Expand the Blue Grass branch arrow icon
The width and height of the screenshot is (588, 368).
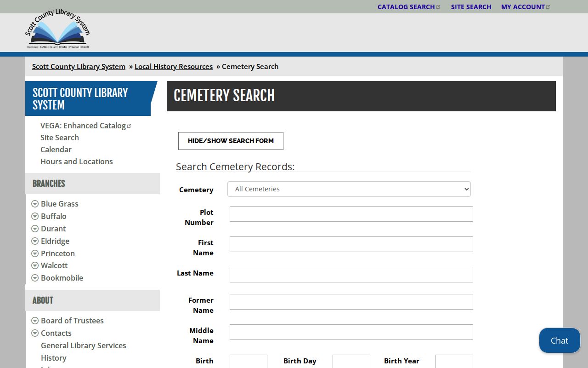(x=35, y=204)
